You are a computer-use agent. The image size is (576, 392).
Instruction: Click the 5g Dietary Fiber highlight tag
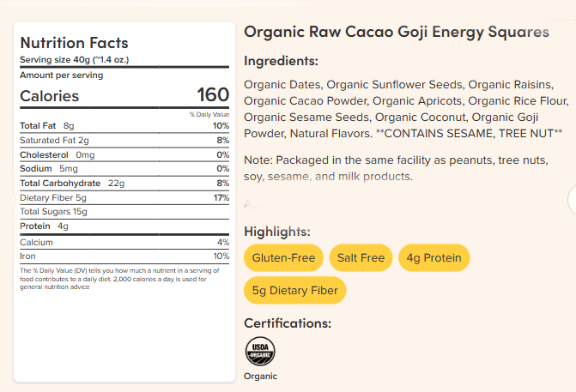pos(295,291)
